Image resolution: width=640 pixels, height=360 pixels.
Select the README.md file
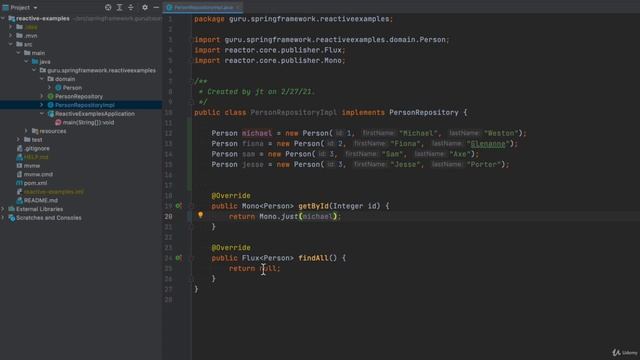click(x=40, y=200)
